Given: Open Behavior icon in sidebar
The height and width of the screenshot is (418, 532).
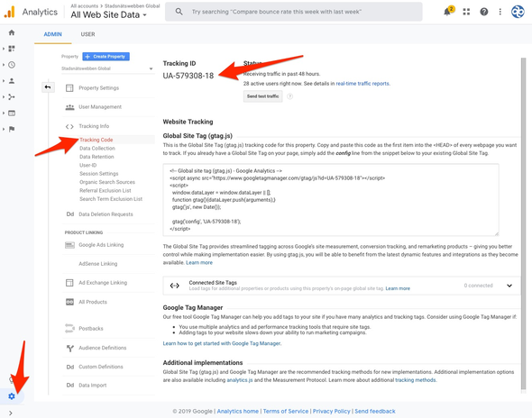Looking at the screenshot, I should pos(12,113).
